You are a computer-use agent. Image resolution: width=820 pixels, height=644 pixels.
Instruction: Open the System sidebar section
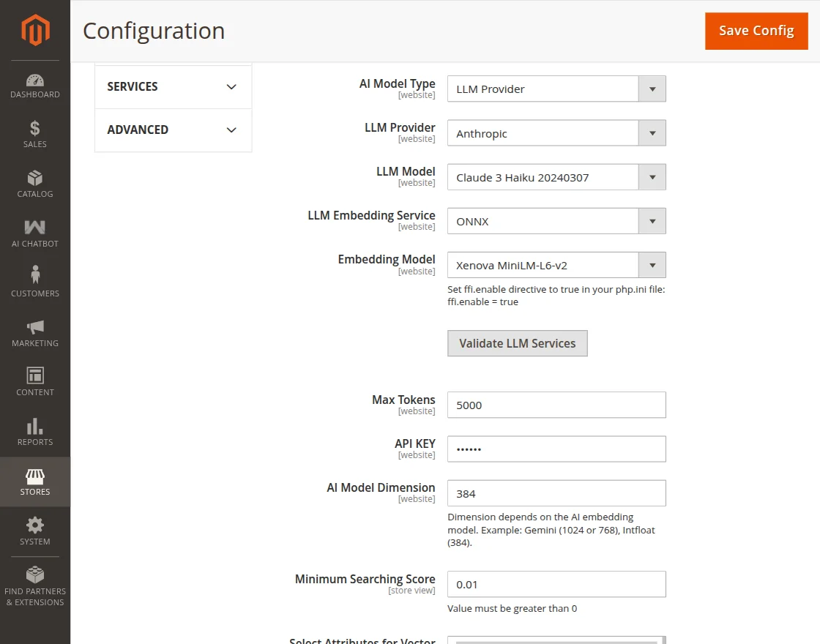[34, 529]
